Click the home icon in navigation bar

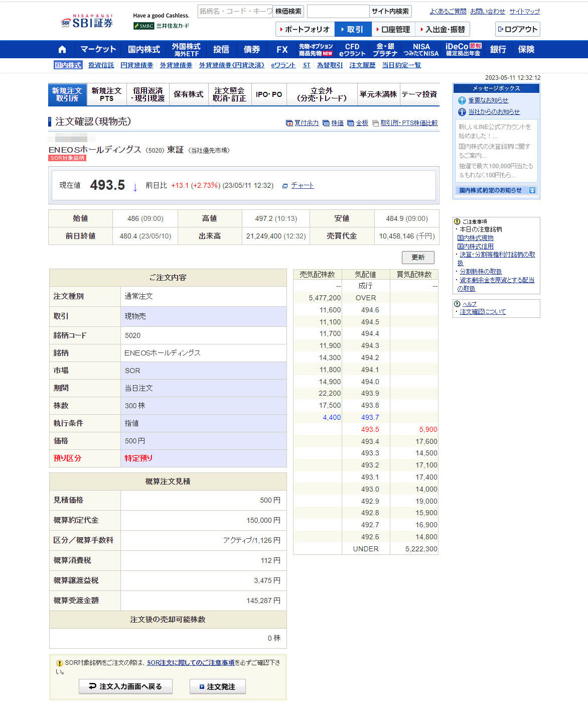click(62, 49)
